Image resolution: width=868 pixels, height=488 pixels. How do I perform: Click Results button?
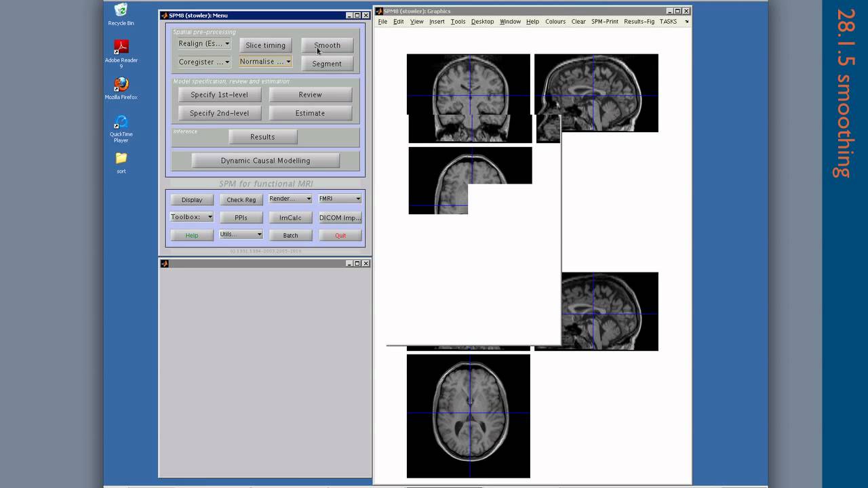pyautogui.click(x=262, y=137)
